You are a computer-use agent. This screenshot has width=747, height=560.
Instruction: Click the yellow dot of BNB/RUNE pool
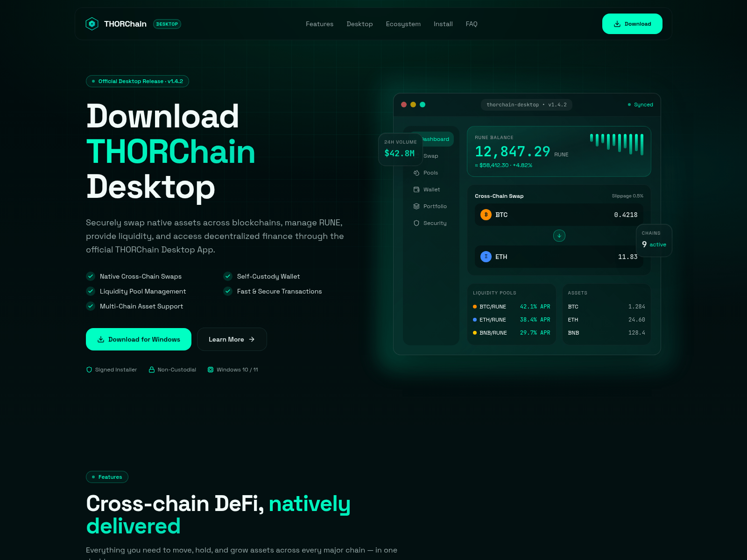[x=475, y=333]
